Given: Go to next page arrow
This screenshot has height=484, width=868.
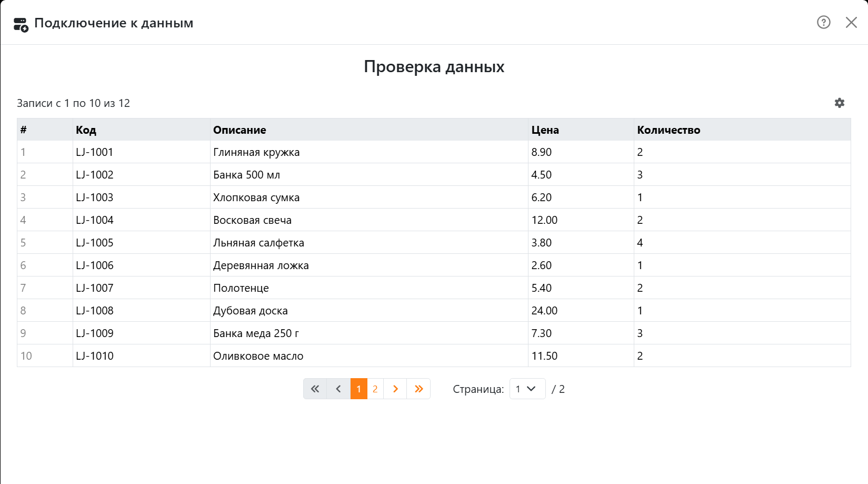Looking at the screenshot, I should pyautogui.click(x=395, y=389).
